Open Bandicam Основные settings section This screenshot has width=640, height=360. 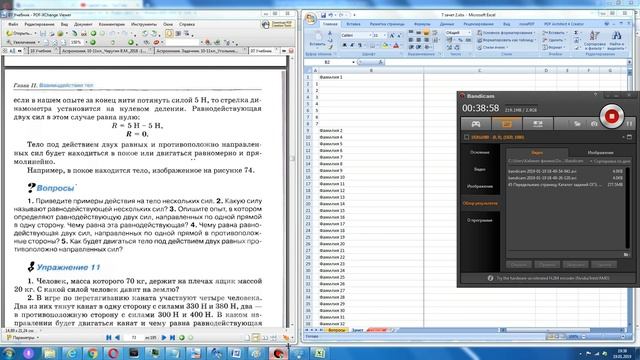pyautogui.click(x=480, y=152)
